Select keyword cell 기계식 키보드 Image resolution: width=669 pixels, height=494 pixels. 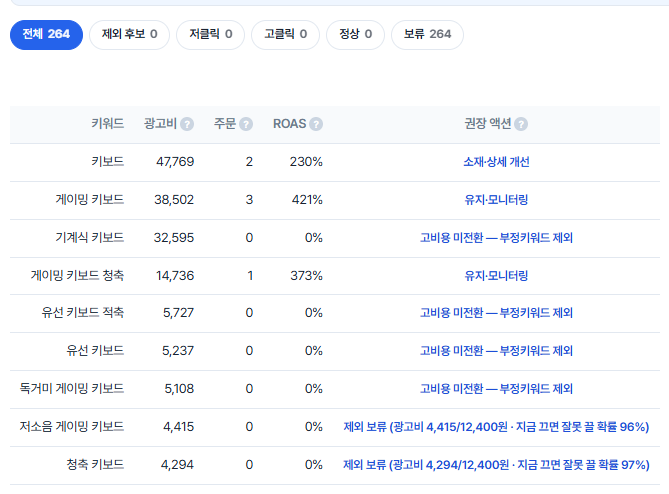click(x=90, y=238)
